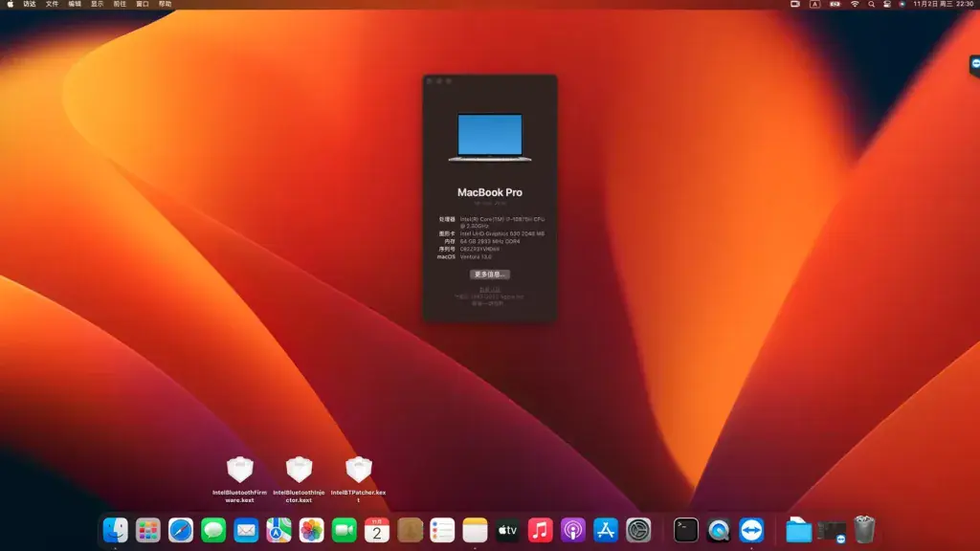Image resolution: width=980 pixels, height=551 pixels.
Task: Open the 显示 menu
Action: click(97, 5)
